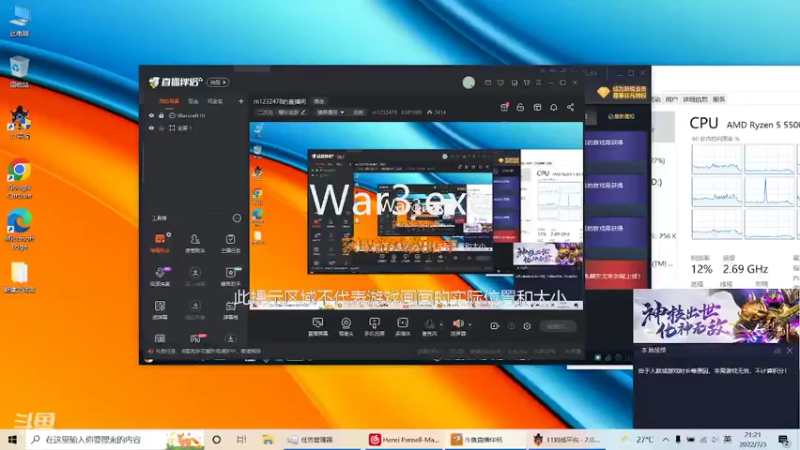The width and height of the screenshot is (800, 450).
Task: Expand hidden system tray icons chevron
Action: point(665,439)
